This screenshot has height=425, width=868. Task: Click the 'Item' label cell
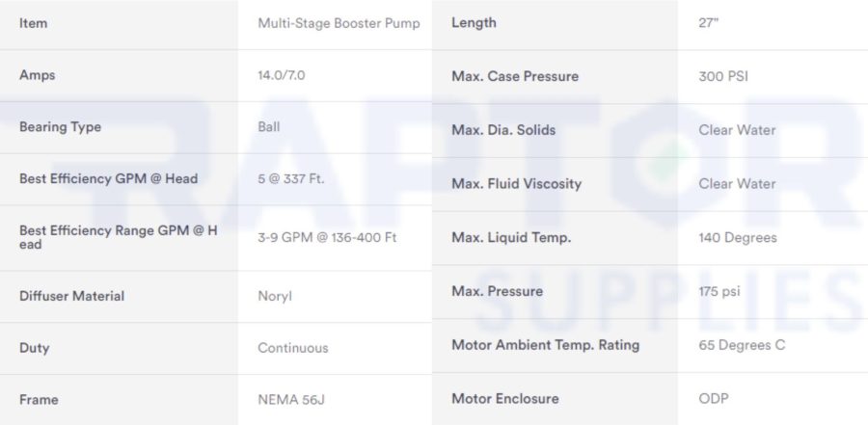33,23
